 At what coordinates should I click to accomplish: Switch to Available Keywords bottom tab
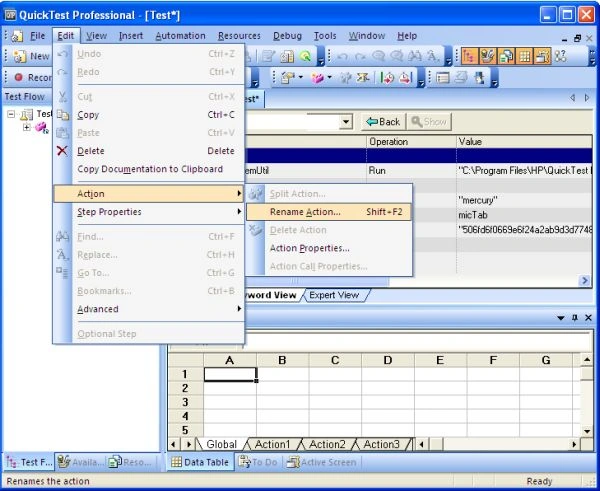(80, 463)
